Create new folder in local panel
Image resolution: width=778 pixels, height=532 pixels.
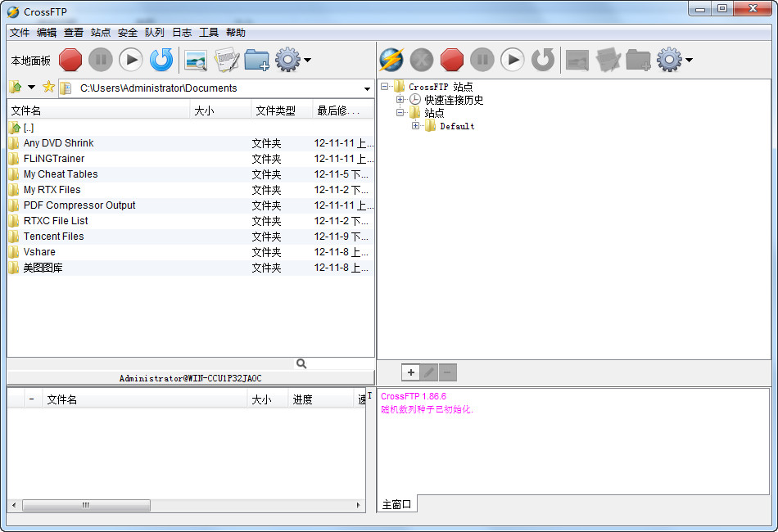(256, 60)
